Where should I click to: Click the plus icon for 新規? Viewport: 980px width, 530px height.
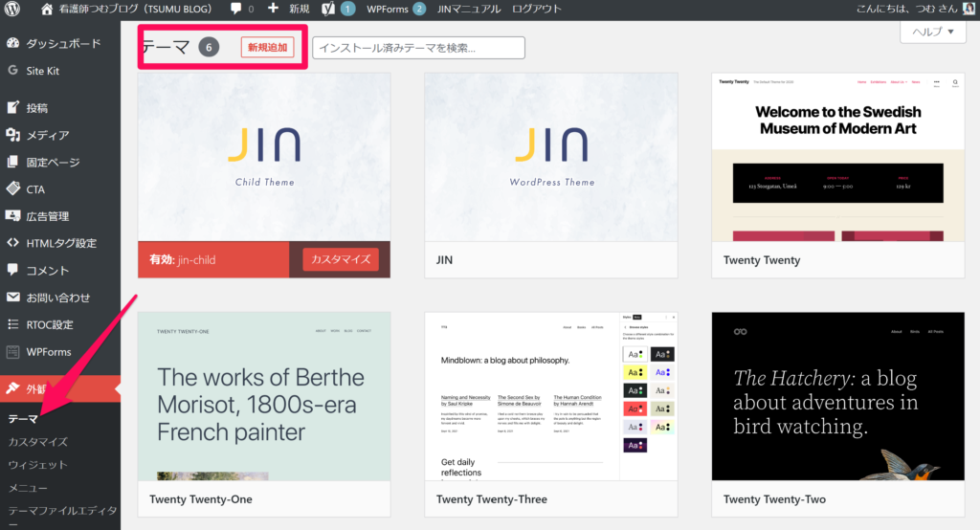coord(273,8)
